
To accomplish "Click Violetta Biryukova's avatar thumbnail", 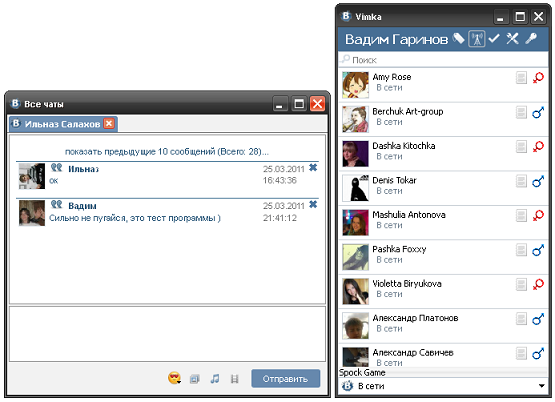I will tap(355, 291).
